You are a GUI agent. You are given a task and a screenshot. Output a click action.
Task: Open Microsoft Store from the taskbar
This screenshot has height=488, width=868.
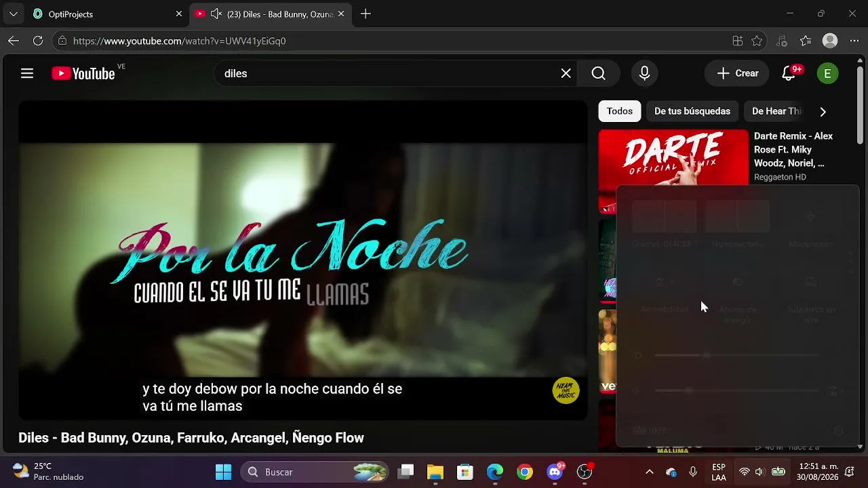coord(465,472)
